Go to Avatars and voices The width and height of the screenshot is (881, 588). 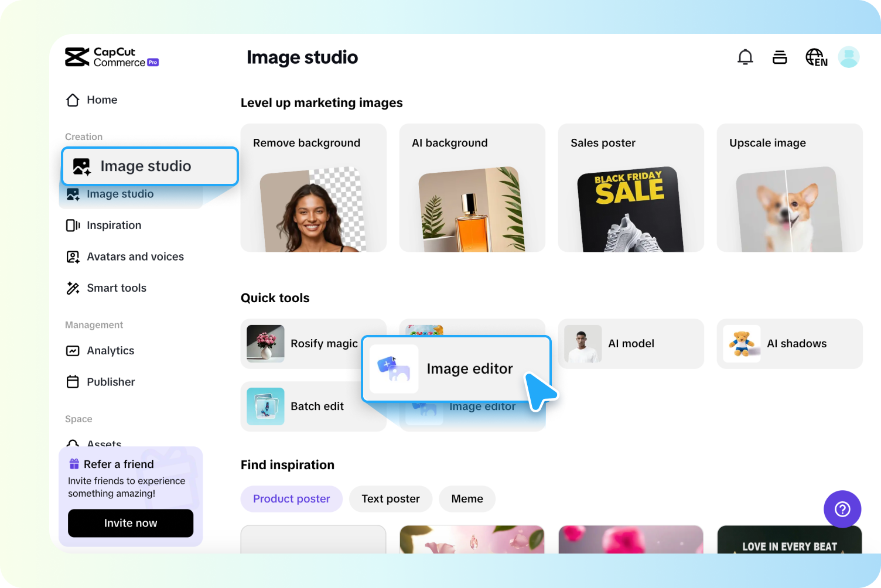point(125,257)
